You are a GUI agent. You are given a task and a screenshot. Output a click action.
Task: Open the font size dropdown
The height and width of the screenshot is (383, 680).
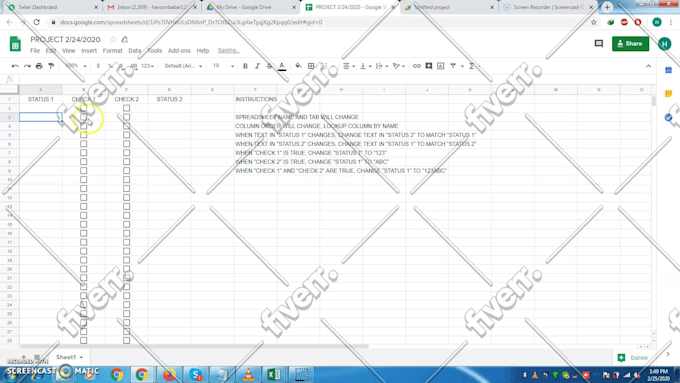[223, 66]
